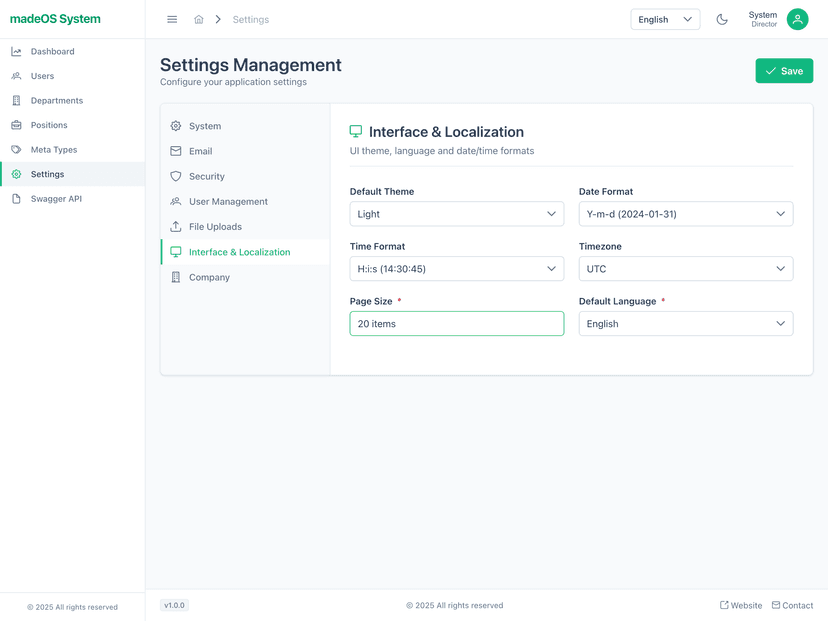Select the Company settings tab

click(245, 277)
